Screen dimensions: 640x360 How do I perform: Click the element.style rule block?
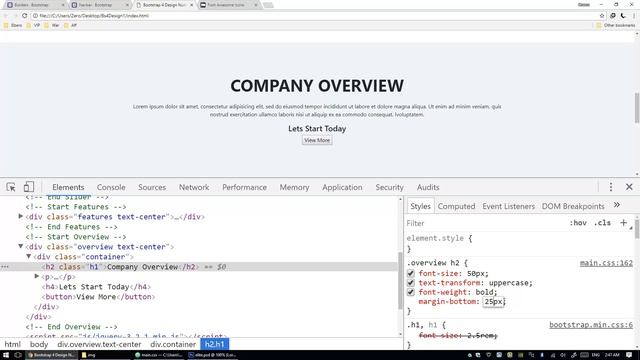click(x=520, y=243)
